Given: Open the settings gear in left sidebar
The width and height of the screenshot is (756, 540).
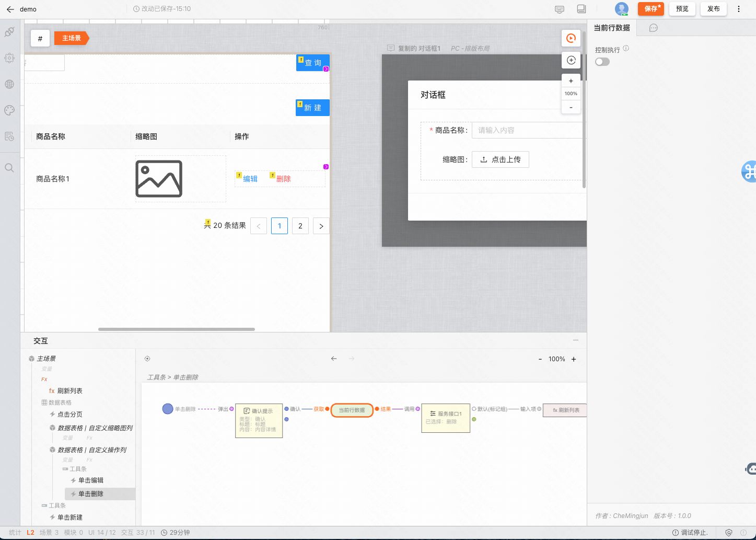Looking at the screenshot, I should (x=9, y=58).
